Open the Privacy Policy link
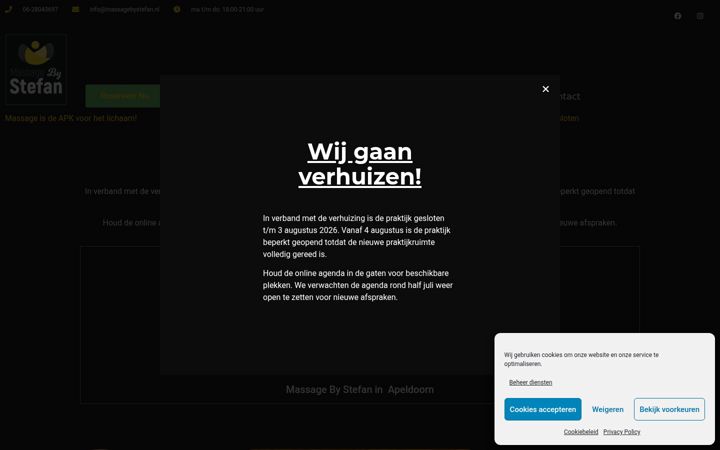Screen dimensions: 720x450 622,432
